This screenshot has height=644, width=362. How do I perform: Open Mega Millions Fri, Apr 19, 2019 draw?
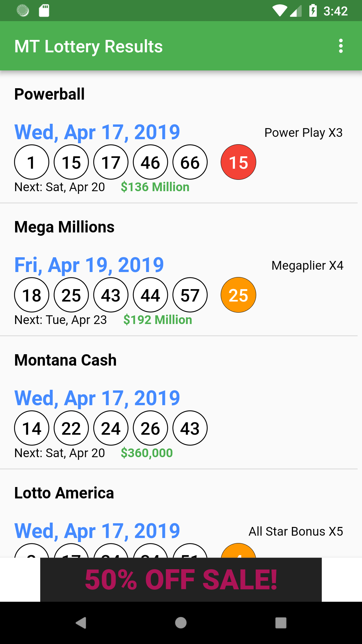(89, 265)
